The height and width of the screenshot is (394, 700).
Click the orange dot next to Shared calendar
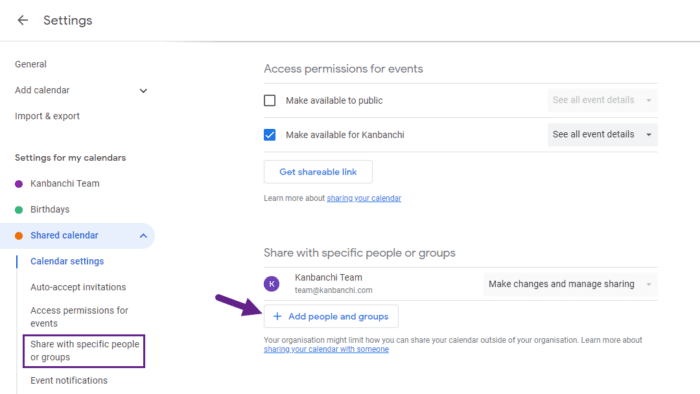click(19, 236)
